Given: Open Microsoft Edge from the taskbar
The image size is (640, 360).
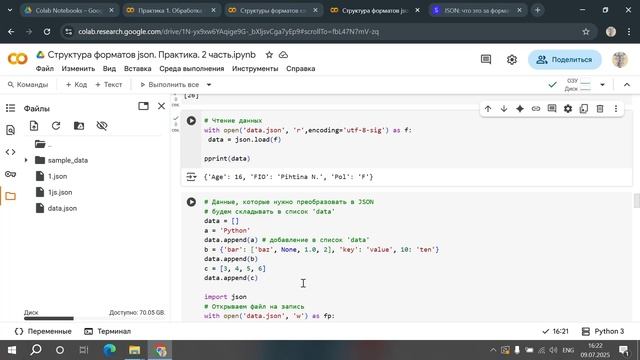Looking at the screenshot, I should [109, 350].
